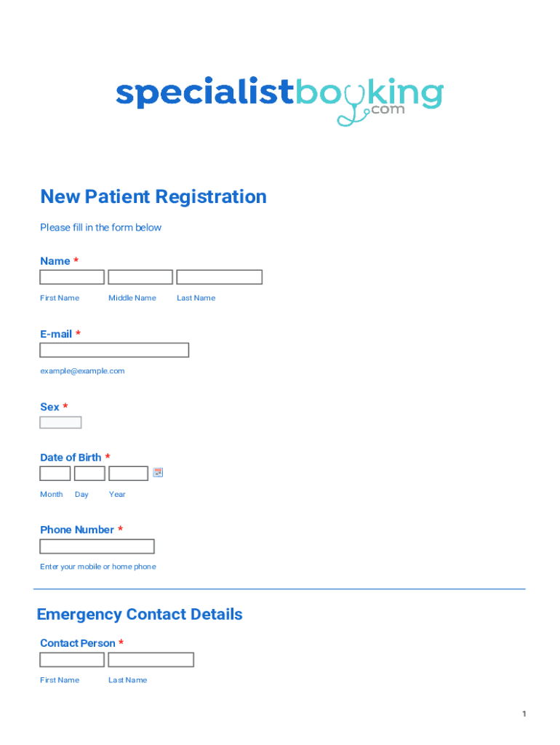
Task: Click the Day field for Date of Birth
Action: (89, 474)
